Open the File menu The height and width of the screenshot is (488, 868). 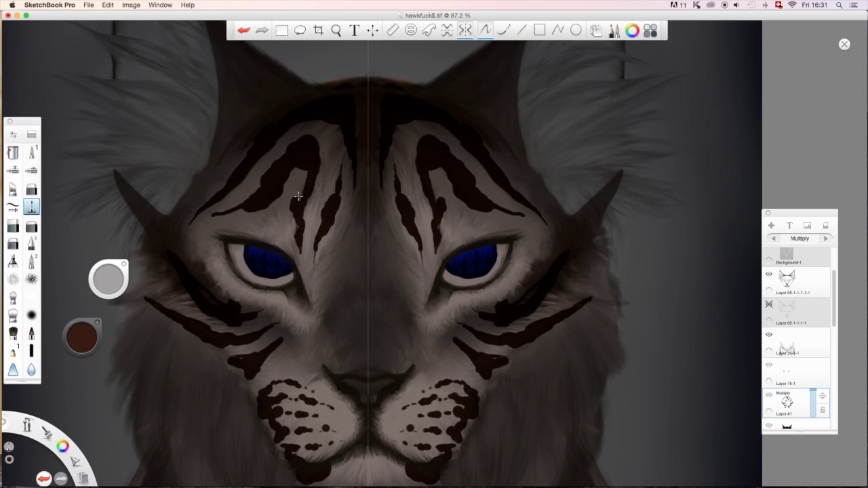click(x=89, y=5)
